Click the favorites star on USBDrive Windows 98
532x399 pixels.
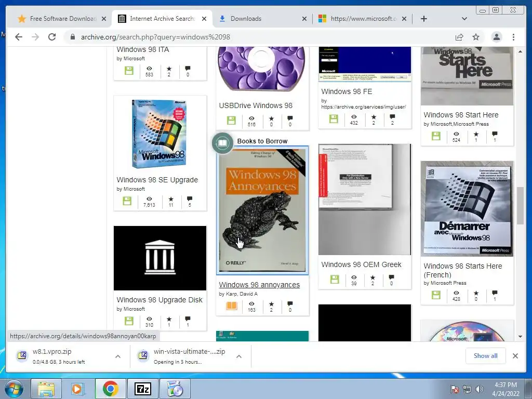point(271,118)
